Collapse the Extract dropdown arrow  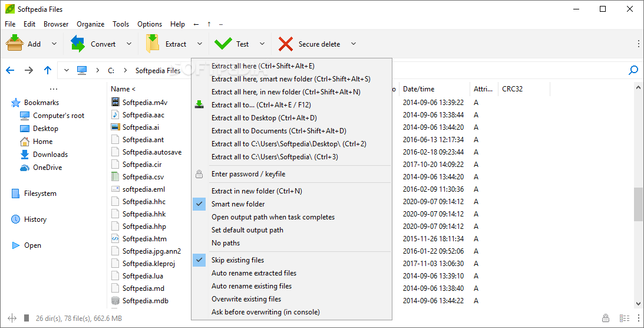click(x=200, y=44)
